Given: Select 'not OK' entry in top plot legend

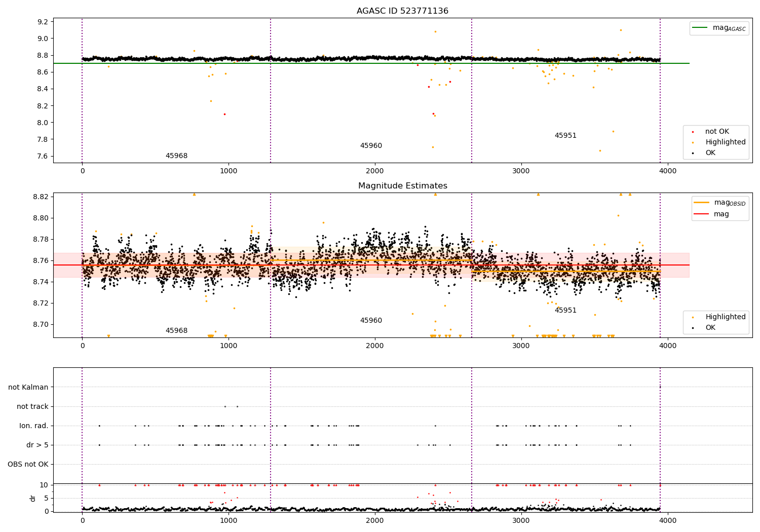Looking at the screenshot, I should click(x=717, y=132).
